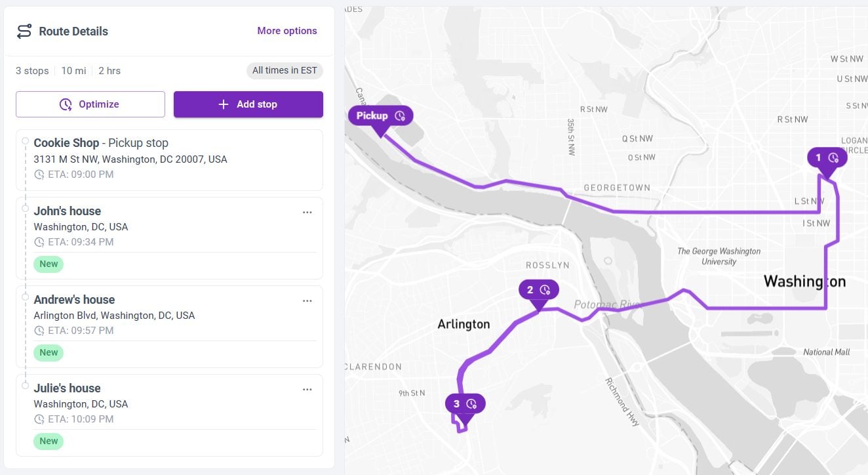Click the Optimize button

tap(90, 104)
